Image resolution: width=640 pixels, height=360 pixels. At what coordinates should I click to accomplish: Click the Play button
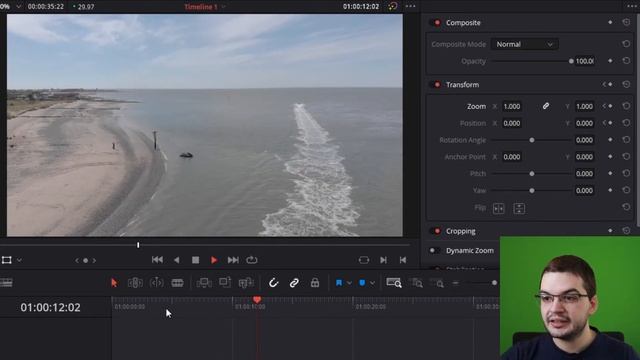pyautogui.click(x=214, y=260)
